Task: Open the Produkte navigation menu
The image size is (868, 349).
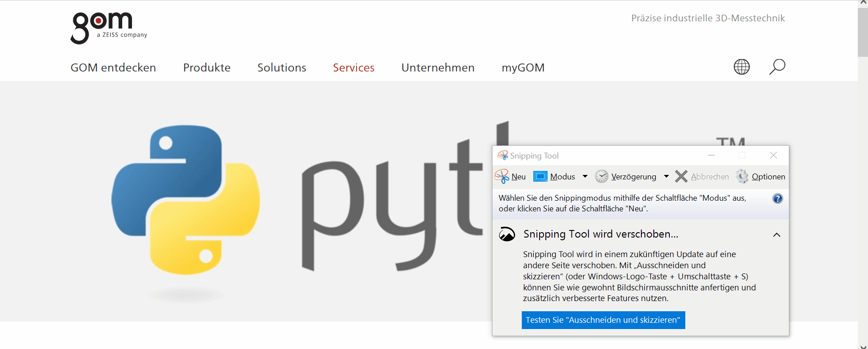Action: coord(207,67)
